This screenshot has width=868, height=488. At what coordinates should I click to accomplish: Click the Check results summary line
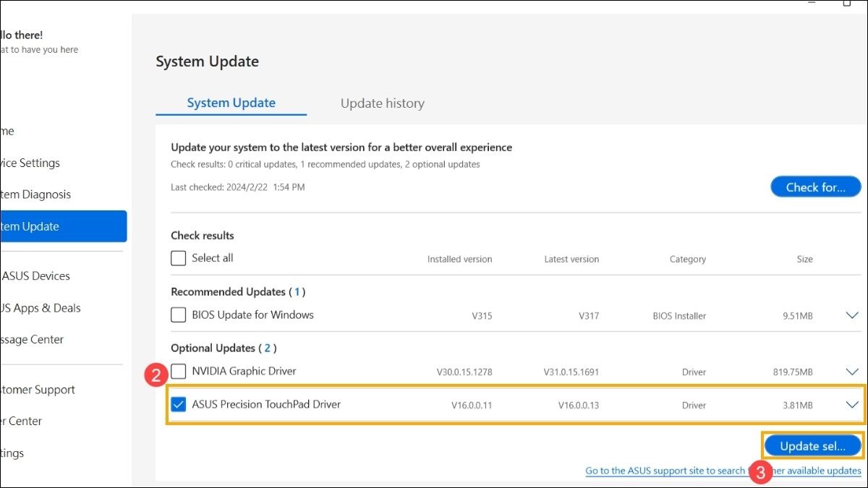(325, 165)
